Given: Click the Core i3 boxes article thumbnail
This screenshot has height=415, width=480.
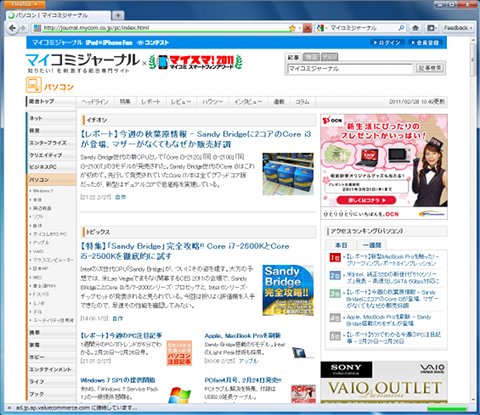Looking at the screenshot, I should (x=288, y=174).
